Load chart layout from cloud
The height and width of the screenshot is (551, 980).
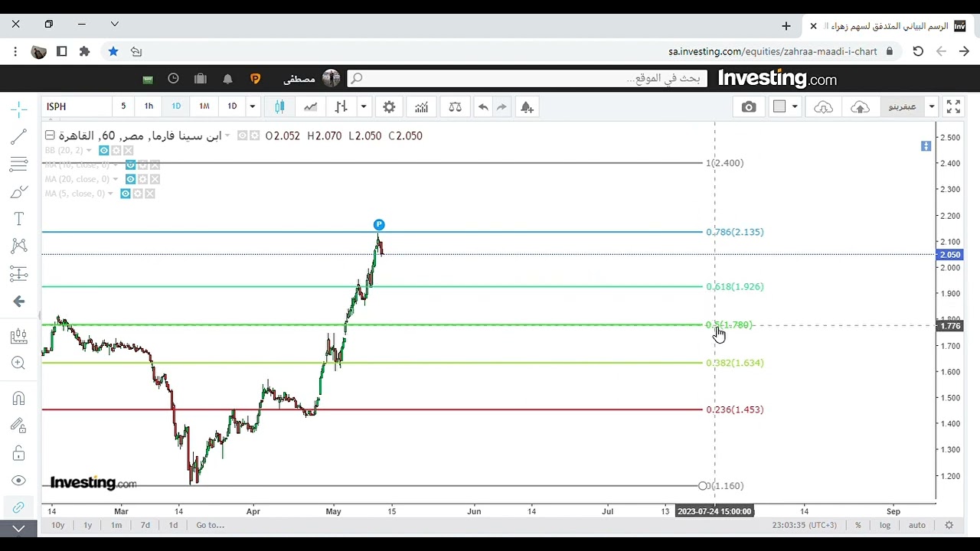point(823,107)
